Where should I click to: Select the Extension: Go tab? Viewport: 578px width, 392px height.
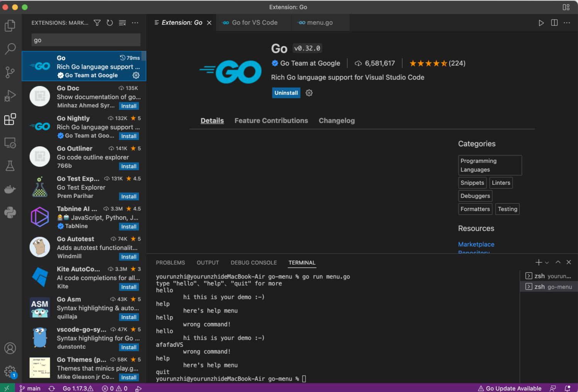(182, 23)
